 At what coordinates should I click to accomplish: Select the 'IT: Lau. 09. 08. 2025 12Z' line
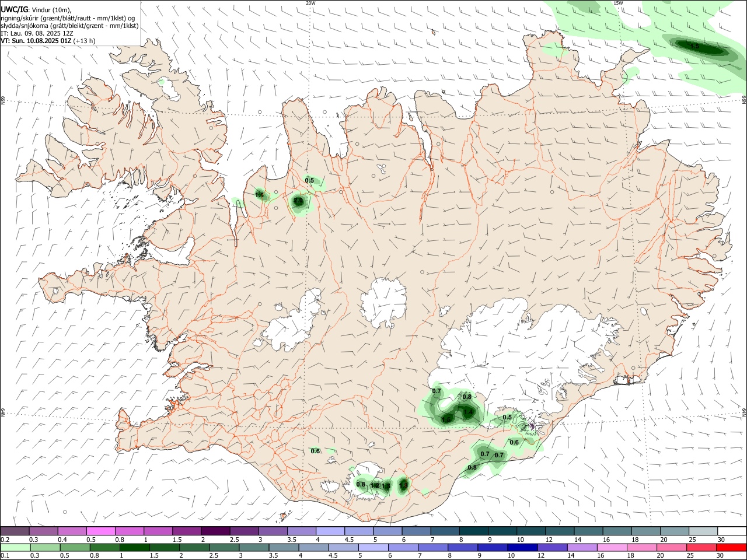(37, 33)
